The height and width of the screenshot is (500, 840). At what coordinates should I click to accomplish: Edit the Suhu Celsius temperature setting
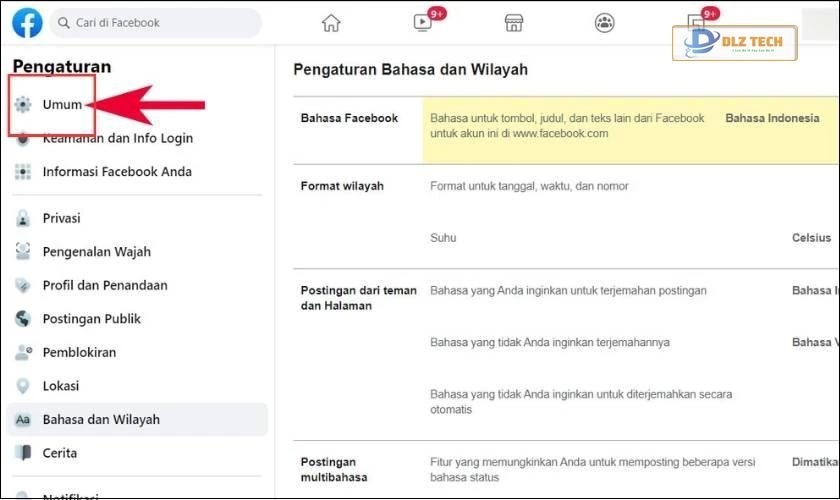810,238
